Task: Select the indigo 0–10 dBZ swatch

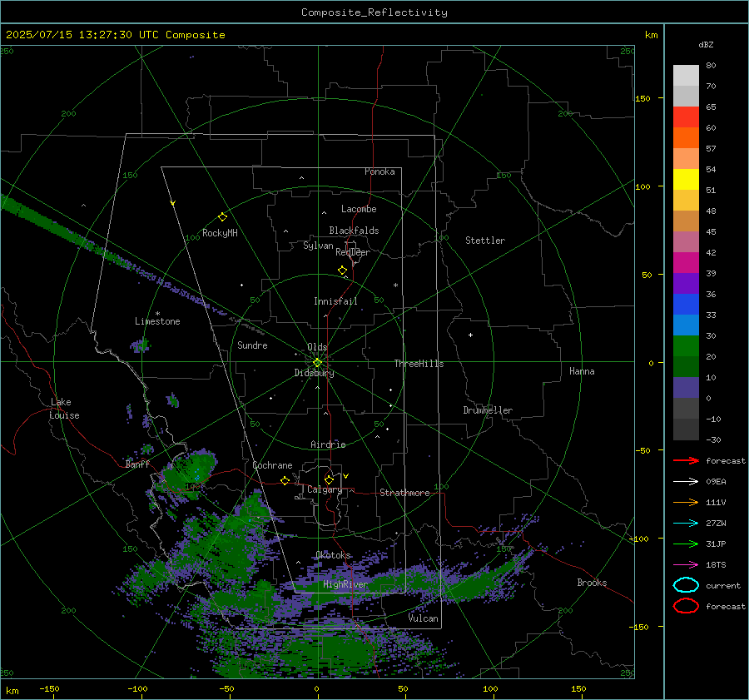Action: click(686, 388)
